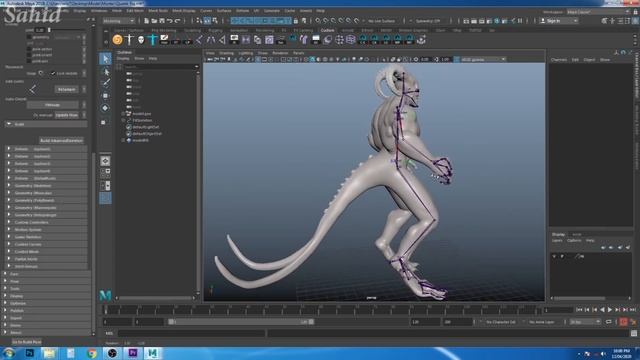Expand the Pose section
Viewport: 640px width, 360px height.
[x=47, y=282]
